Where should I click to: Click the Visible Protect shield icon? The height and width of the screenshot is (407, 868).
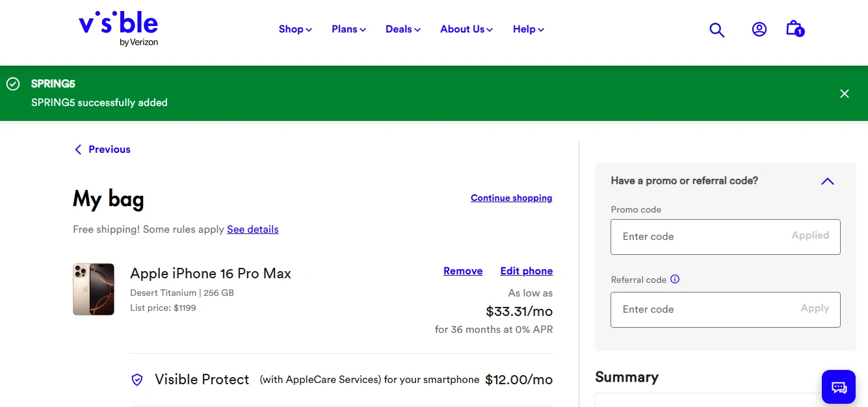[137, 380]
